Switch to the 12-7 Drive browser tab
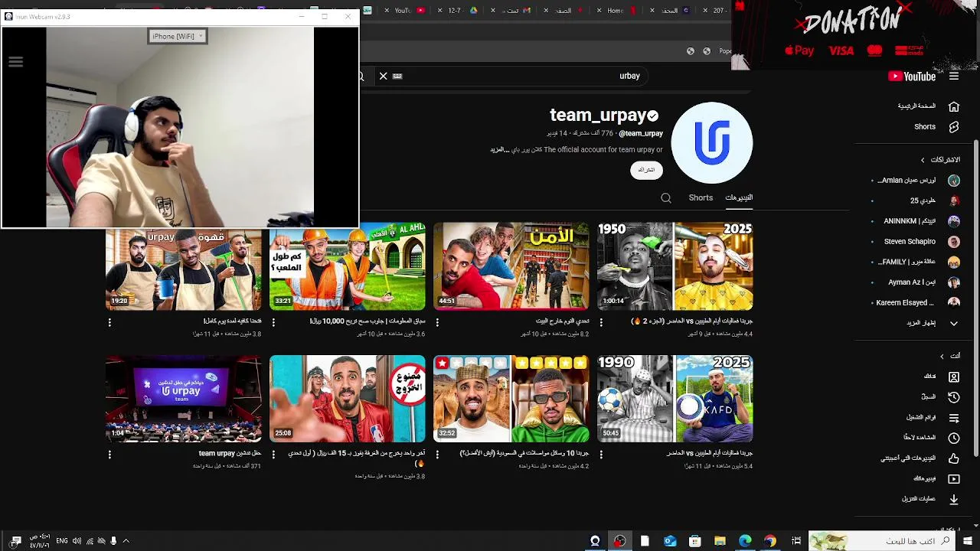Screen dimensions: 980x551 [459, 11]
